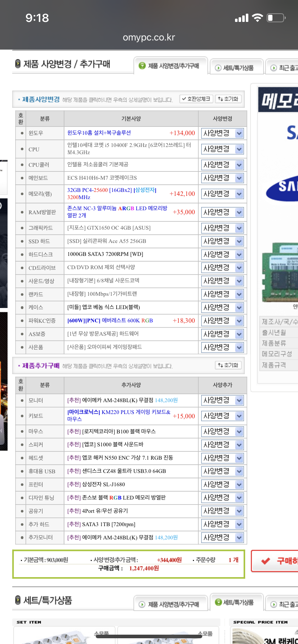Click 샌디스크 CZ48 울트라 USB3.0 64GB text

[x=117, y=471]
